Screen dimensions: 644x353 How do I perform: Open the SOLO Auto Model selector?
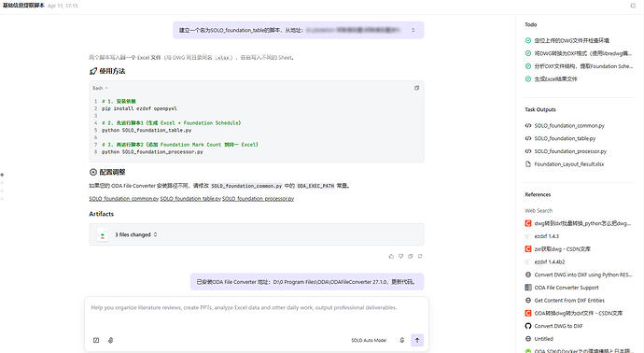point(369,340)
